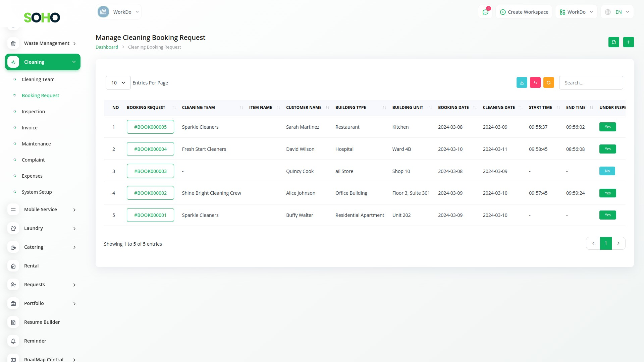Click the Laundry shirt icon
644x362 pixels.
[x=13, y=228]
